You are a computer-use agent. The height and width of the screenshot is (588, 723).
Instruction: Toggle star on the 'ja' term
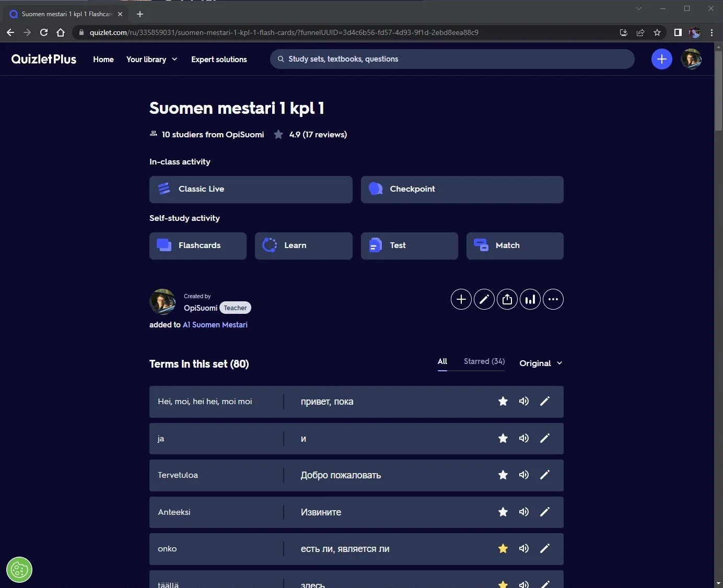[x=503, y=438]
